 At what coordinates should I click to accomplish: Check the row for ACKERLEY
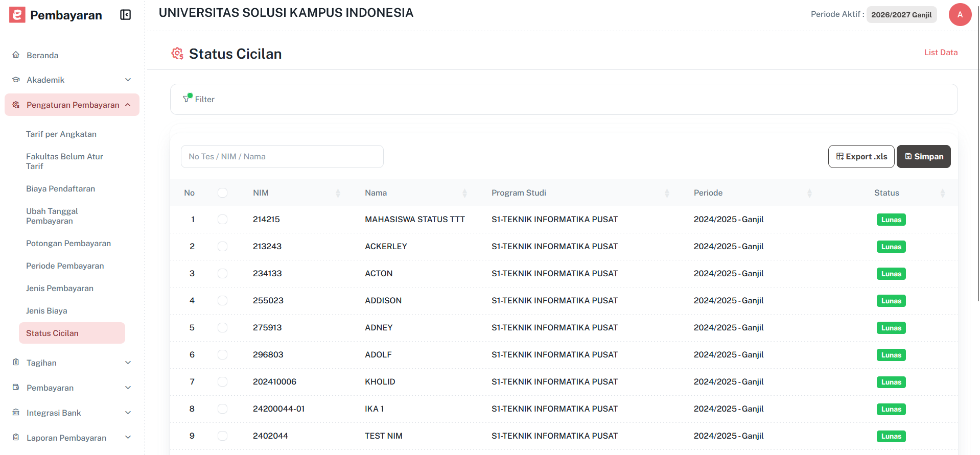pyautogui.click(x=222, y=247)
